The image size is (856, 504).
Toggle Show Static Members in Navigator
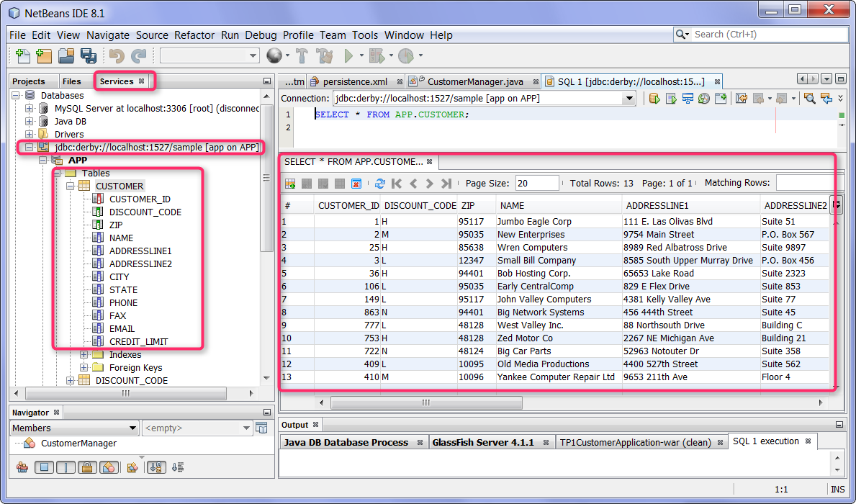(66, 467)
